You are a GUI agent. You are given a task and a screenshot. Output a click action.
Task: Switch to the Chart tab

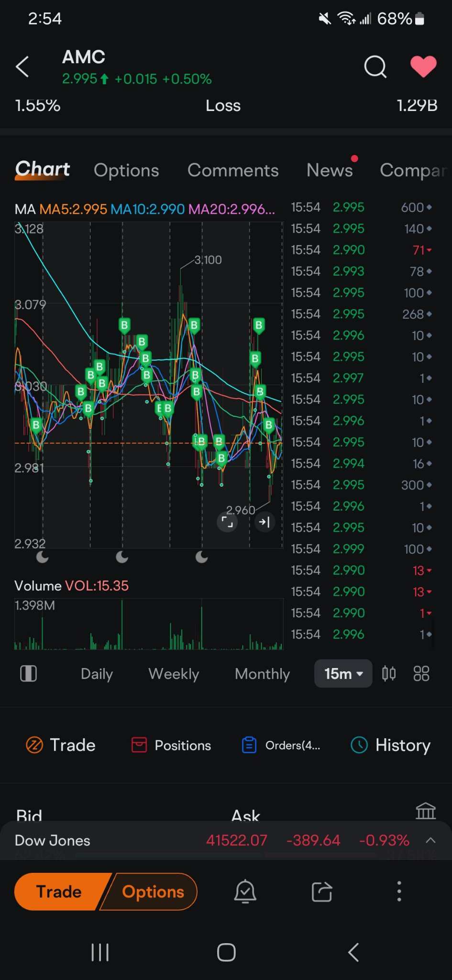coord(43,170)
